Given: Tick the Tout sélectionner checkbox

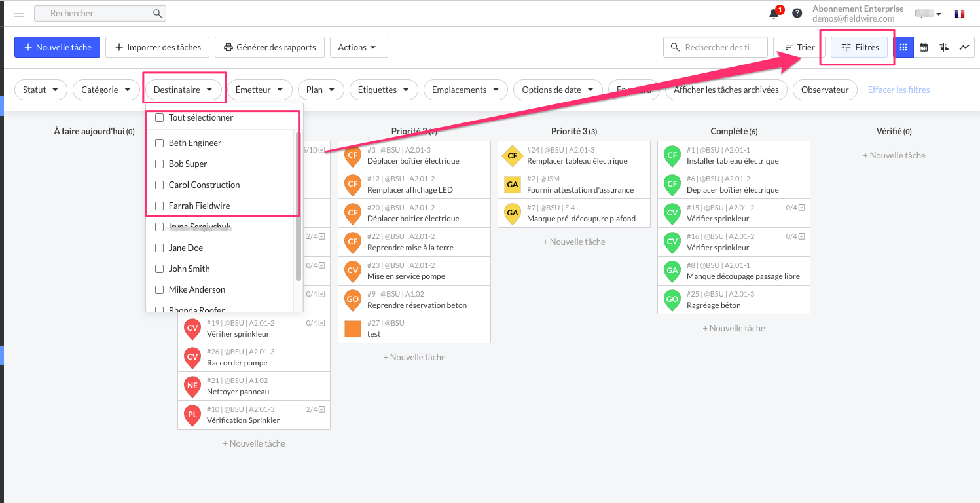Looking at the screenshot, I should [x=159, y=118].
